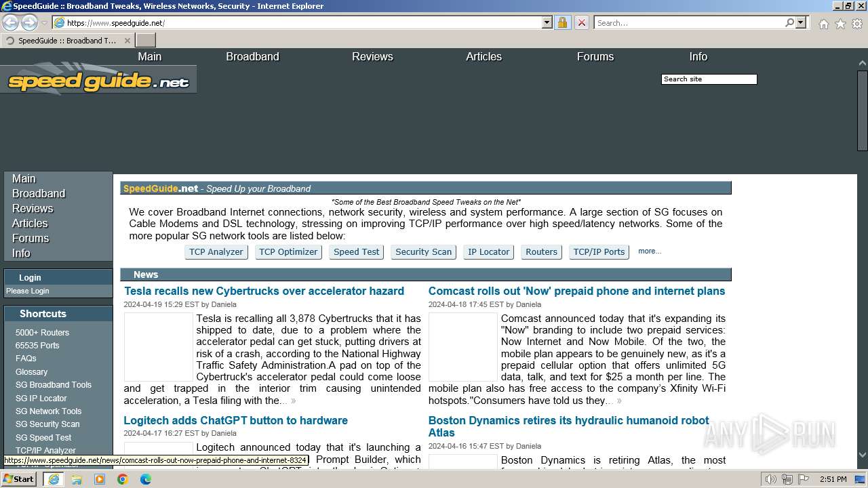The height and width of the screenshot is (488, 868).
Task: Click the search magnifier icon
Action: 789,22
